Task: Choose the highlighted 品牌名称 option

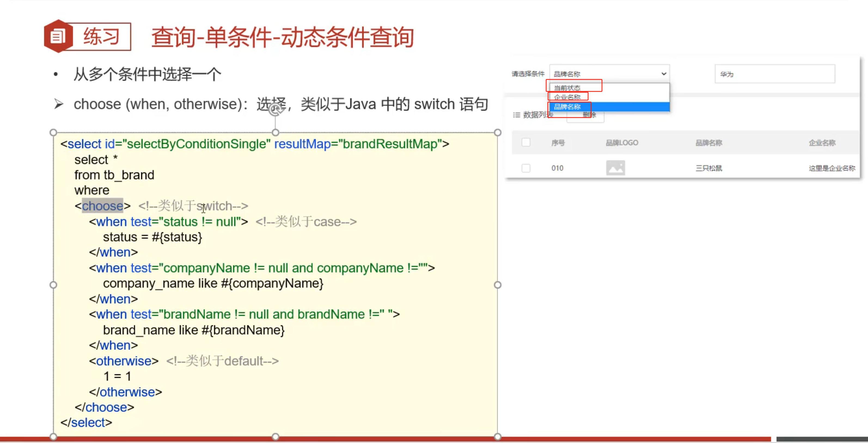Action: [x=609, y=107]
